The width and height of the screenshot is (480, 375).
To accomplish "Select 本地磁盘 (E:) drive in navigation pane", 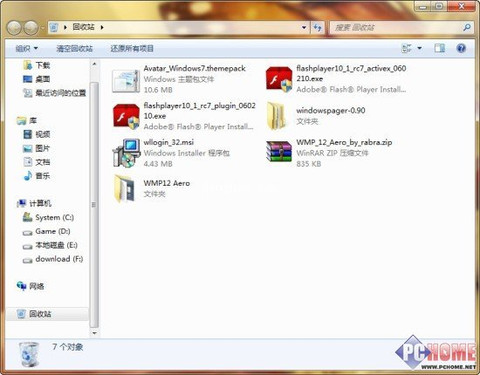I will 50,245.
